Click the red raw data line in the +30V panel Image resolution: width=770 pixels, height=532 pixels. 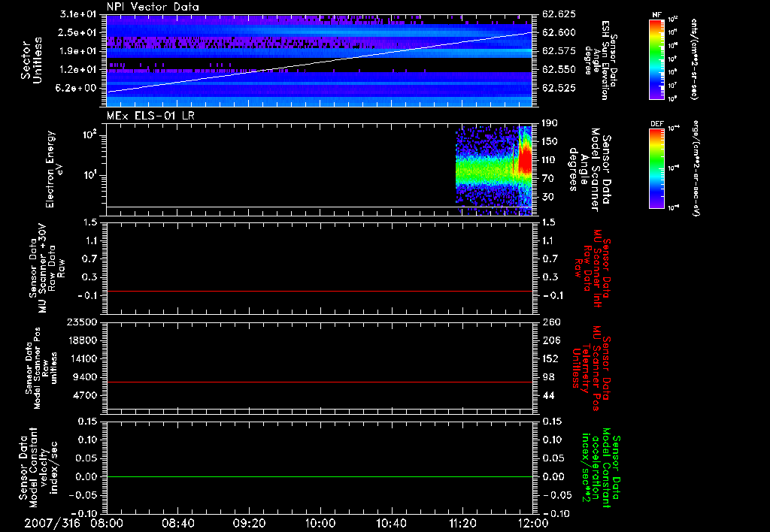[x=320, y=292]
